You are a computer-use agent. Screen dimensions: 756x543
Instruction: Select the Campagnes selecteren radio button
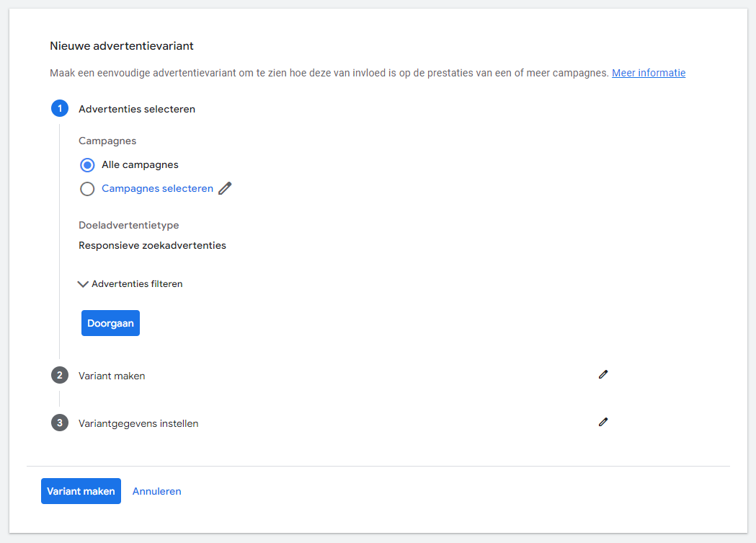[x=87, y=189]
